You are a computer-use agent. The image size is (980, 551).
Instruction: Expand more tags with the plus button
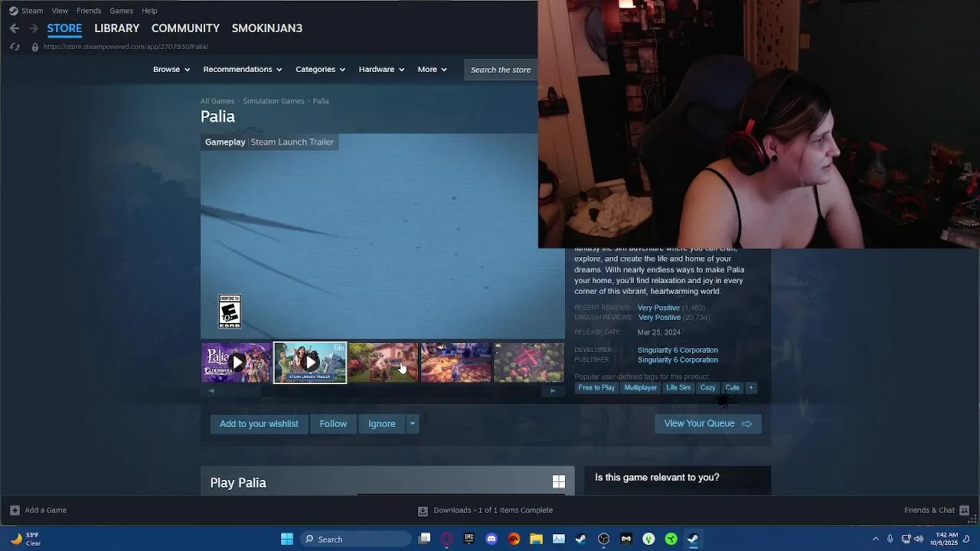tap(751, 388)
